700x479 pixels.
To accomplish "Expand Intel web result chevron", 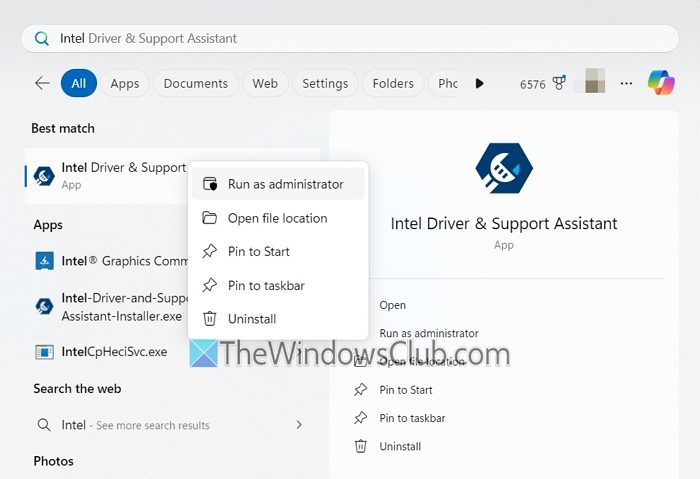I will pos(299,425).
